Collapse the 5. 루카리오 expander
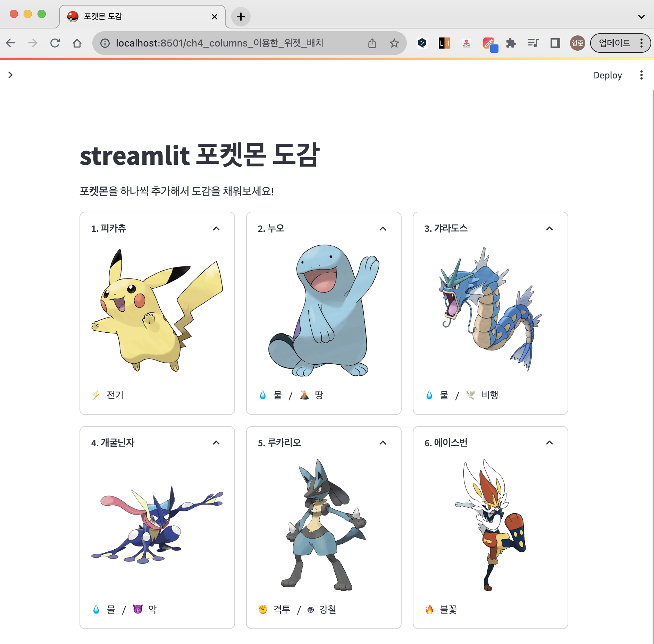 point(383,442)
